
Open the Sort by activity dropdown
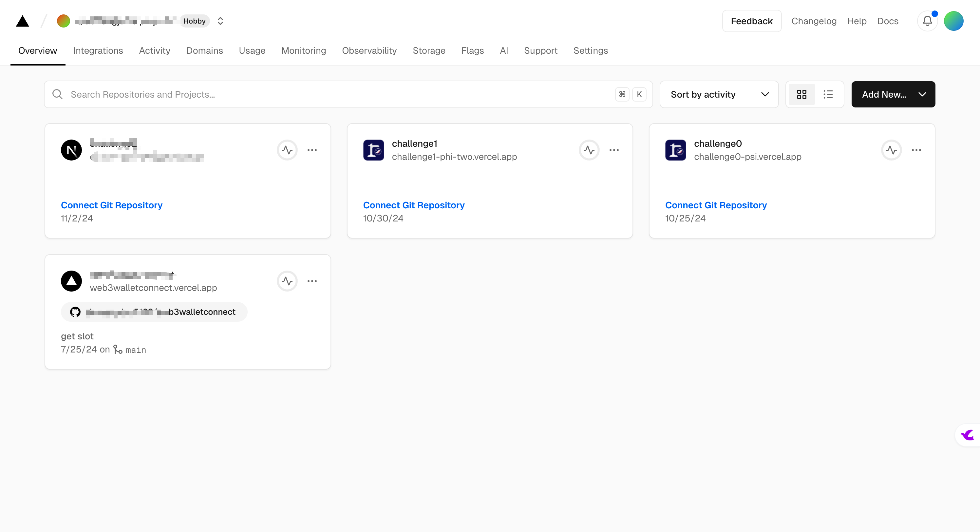click(719, 94)
